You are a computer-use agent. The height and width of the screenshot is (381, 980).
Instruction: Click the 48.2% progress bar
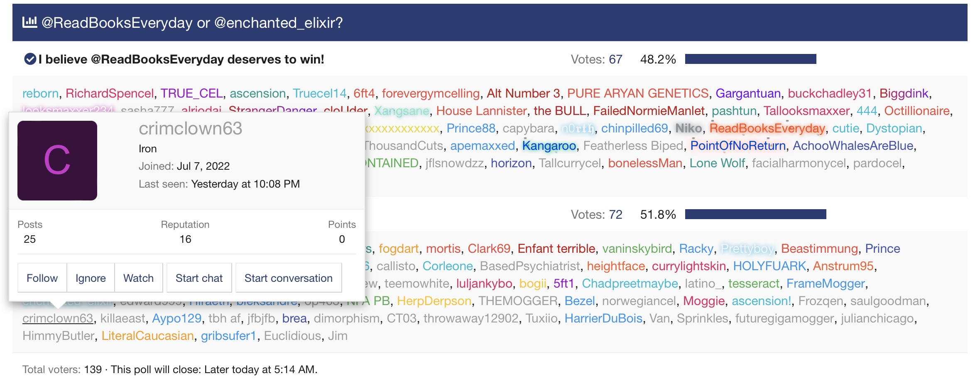coord(750,59)
